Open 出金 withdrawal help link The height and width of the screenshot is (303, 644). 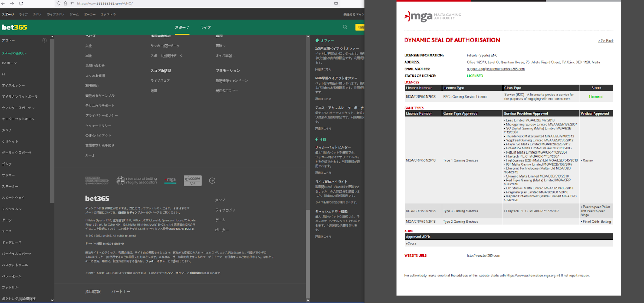click(89, 56)
